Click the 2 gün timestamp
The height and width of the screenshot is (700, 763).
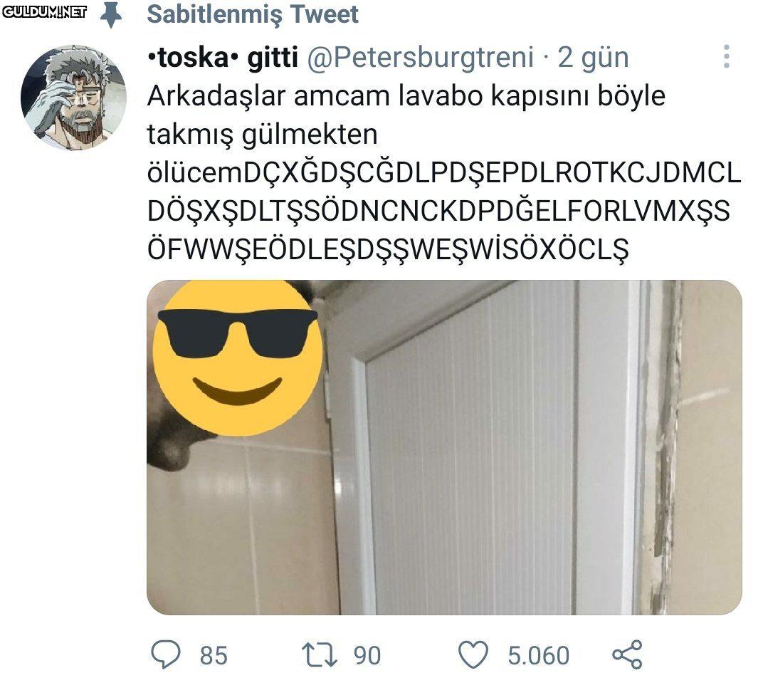click(x=593, y=58)
